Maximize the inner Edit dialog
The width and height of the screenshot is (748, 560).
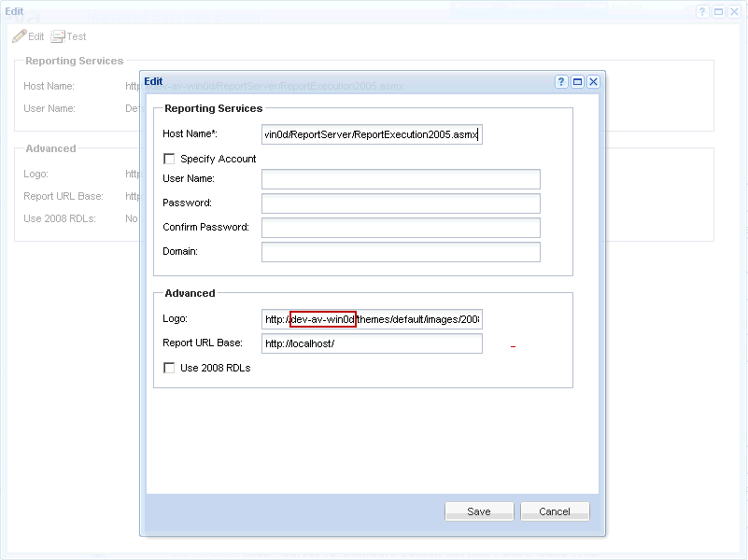coord(577,82)
